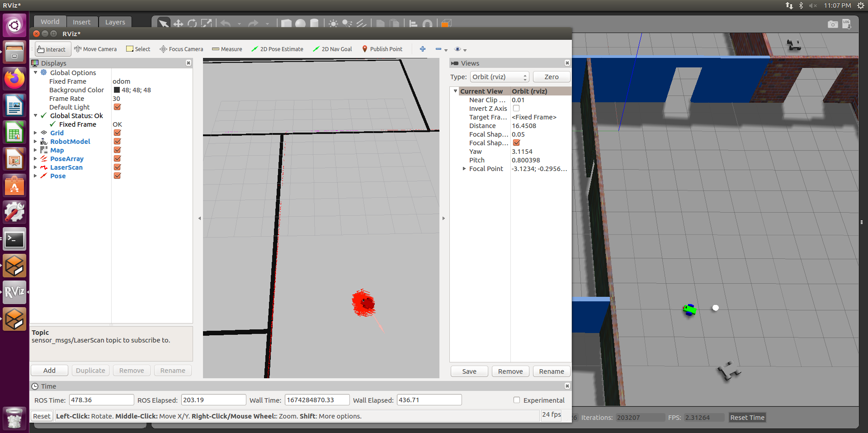Expand the Focal Point property

point(464,169)
